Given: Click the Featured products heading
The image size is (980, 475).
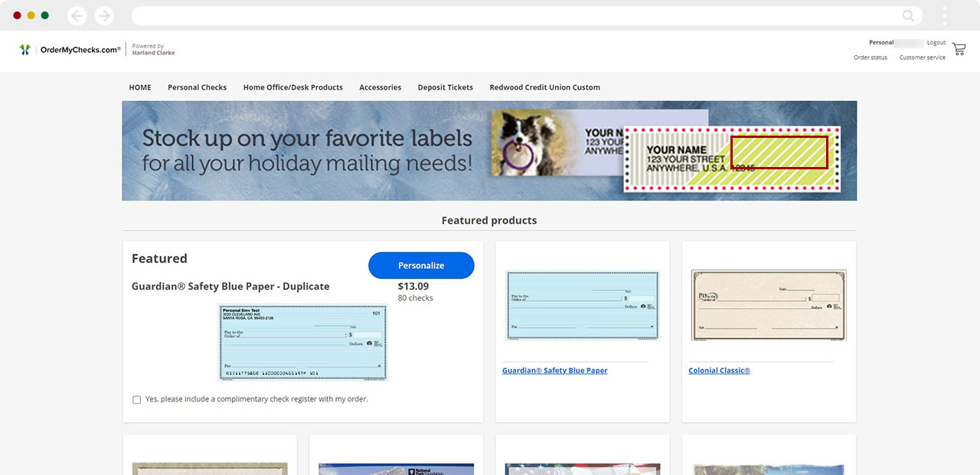Looking at the screenshot, I should 489,221.
